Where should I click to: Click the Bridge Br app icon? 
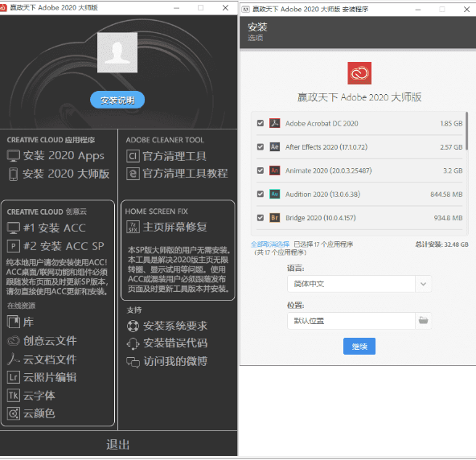pos(275,218)
